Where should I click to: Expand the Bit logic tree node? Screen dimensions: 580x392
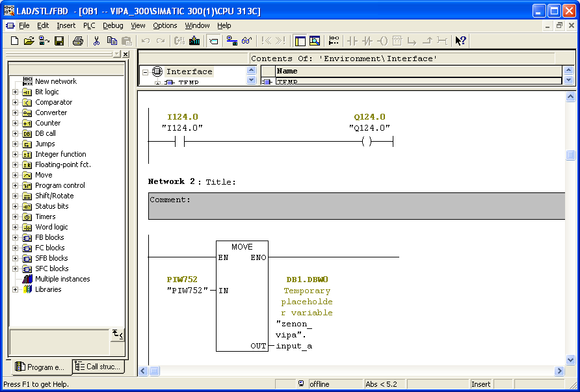click(x=15, y=92)
